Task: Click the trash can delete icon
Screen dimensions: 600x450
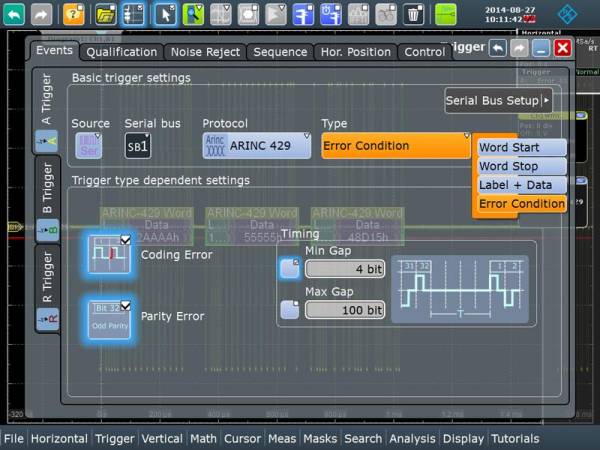Action: pos(414,14)
